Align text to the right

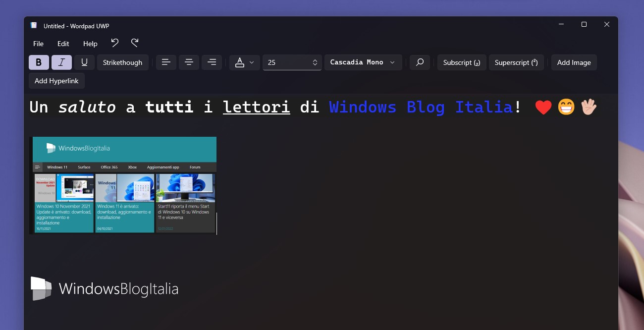coord(212,62)
